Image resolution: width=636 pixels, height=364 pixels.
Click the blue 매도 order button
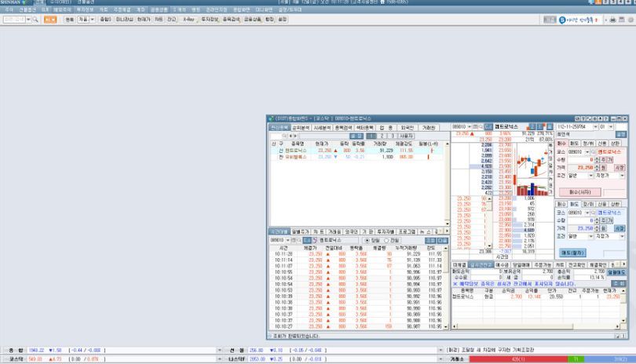[x=572, y=253]
